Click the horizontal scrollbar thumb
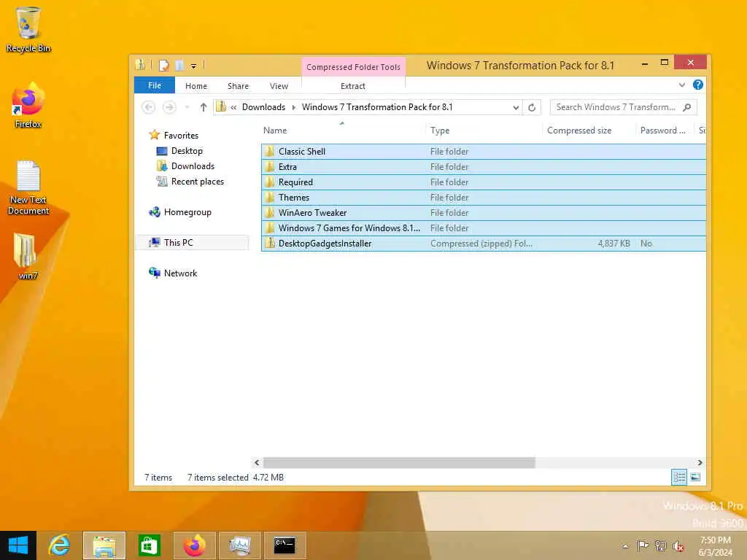Viewport: 747px width, 560px height. [x=399, y=462]
